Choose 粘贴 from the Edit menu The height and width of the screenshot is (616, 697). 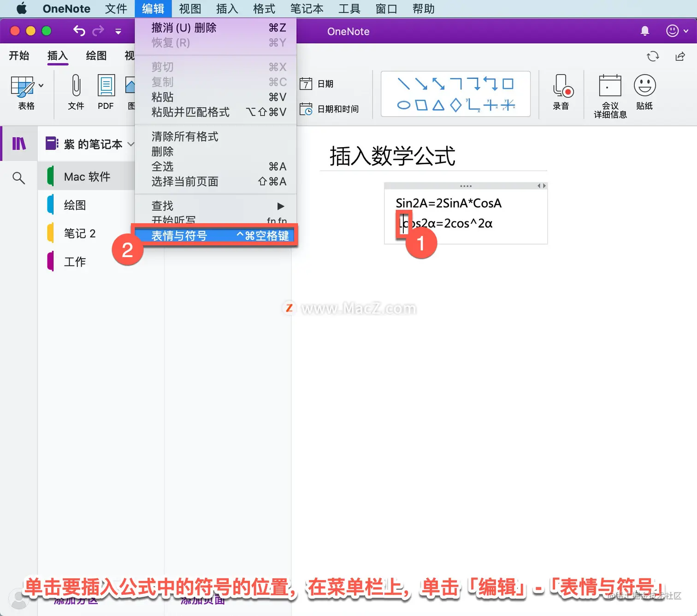point(216,97)
